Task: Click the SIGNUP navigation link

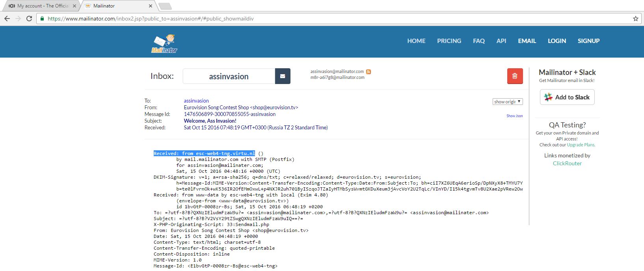Action: coord(588,41)
